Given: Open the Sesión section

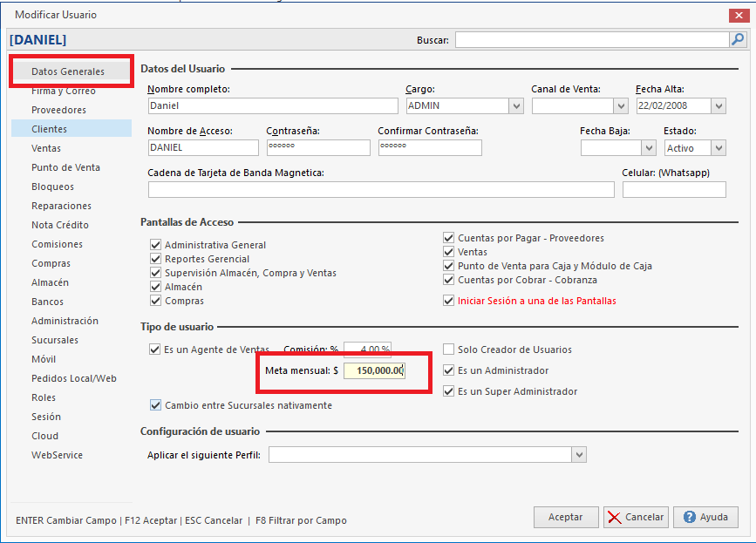Looking at the screenshot, I should pos(72,417).
